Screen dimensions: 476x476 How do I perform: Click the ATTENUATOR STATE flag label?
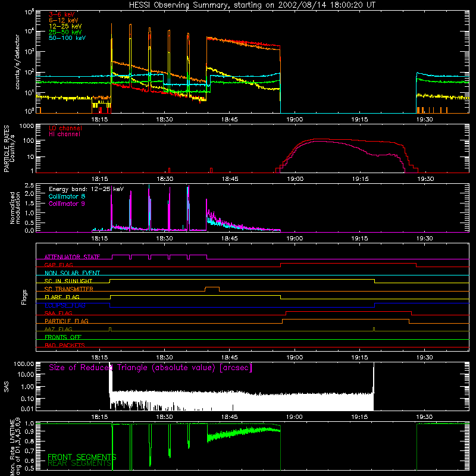coord(72,257)
